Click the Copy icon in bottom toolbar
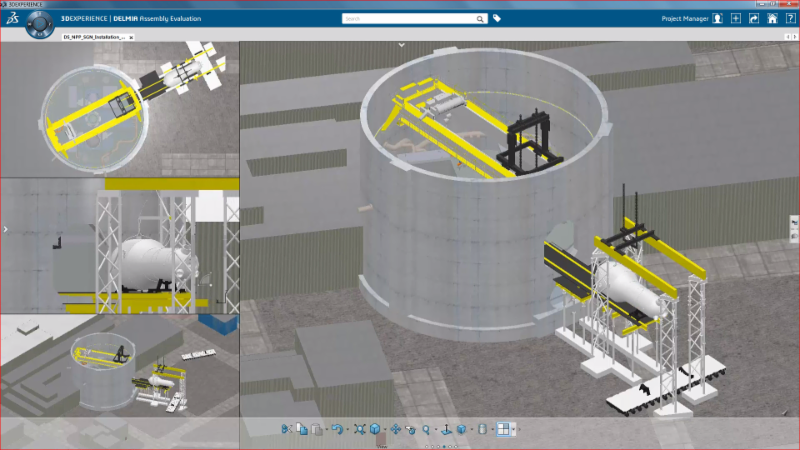 [x=302, y=429]
